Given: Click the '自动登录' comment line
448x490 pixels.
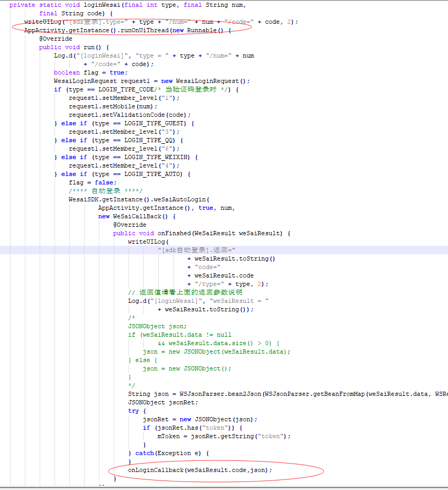Looking at the screenshot, I should 105,191.
